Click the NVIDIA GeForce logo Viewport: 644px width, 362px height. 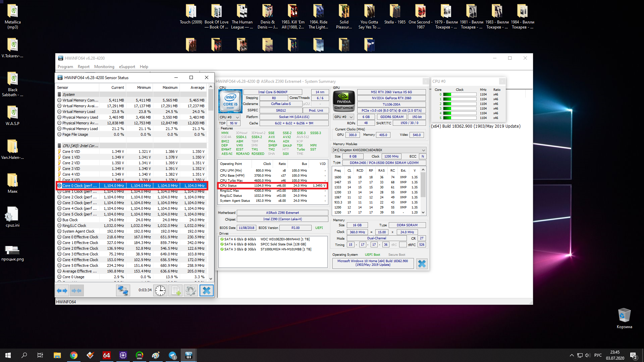click(x=344, y=101)
